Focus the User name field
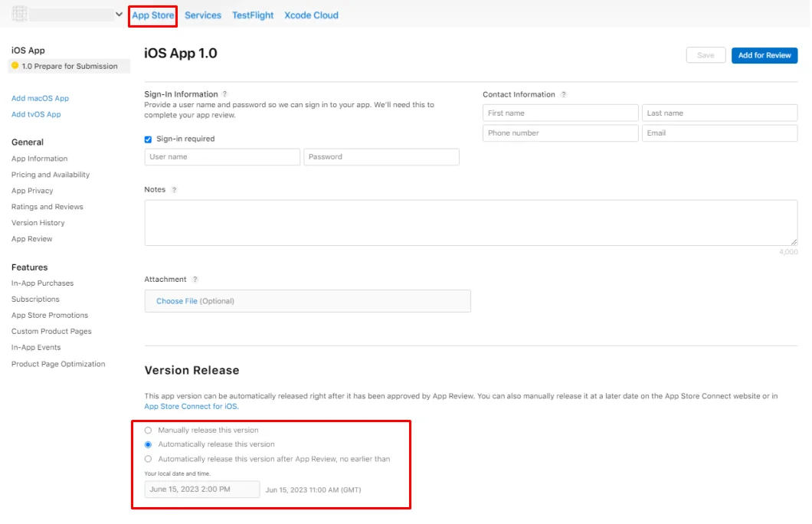 click(x=222, y=157)
